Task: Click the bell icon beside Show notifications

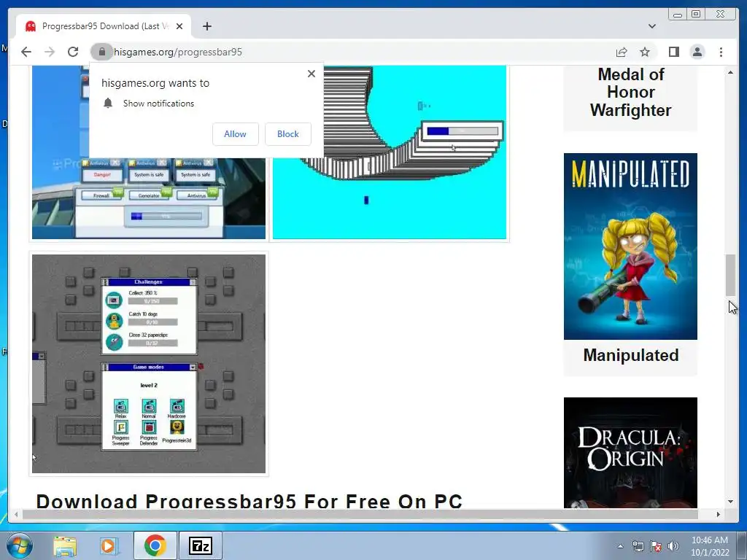Action: 108,104
